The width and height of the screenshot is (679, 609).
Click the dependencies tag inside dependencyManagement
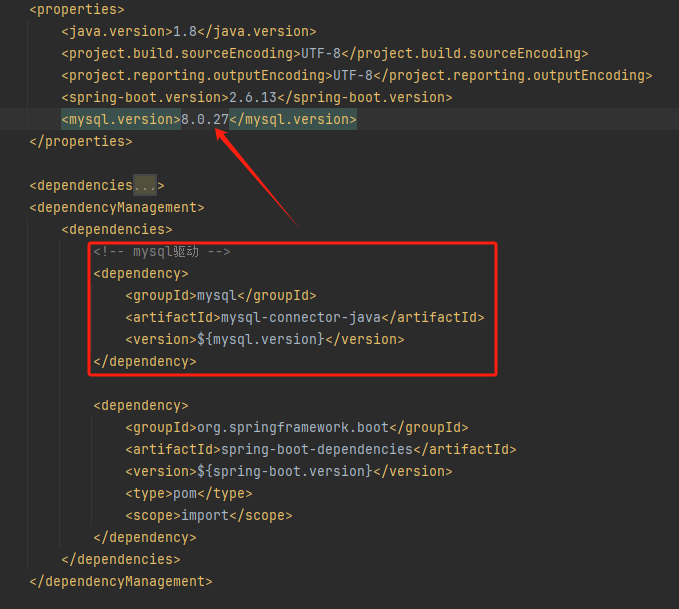point(117,230)
